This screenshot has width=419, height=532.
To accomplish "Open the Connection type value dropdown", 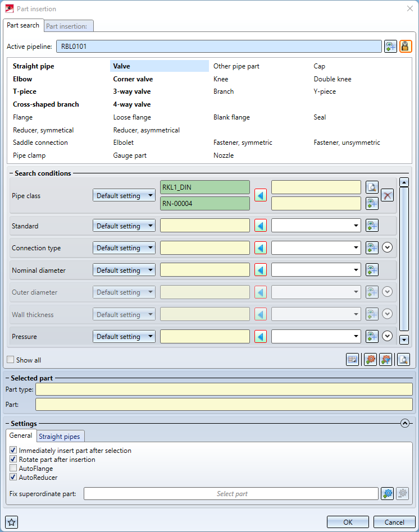I will click(316, 248).
